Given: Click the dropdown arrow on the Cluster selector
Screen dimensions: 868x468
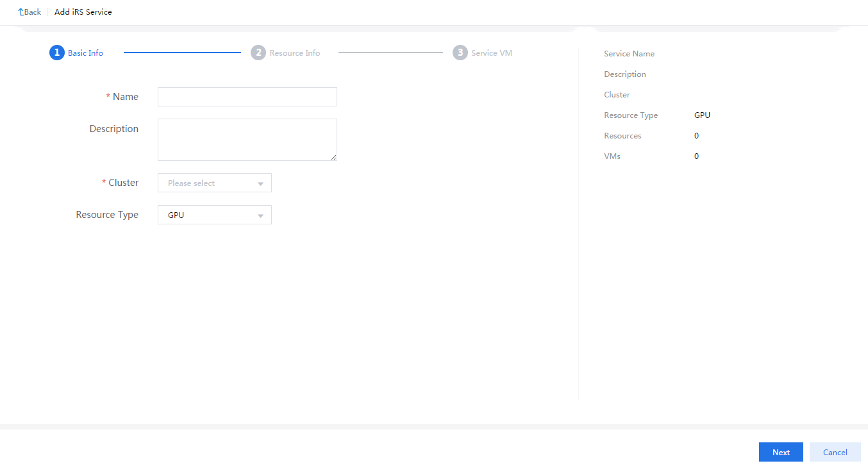Looking at the screenshot, I should [261, 183].
